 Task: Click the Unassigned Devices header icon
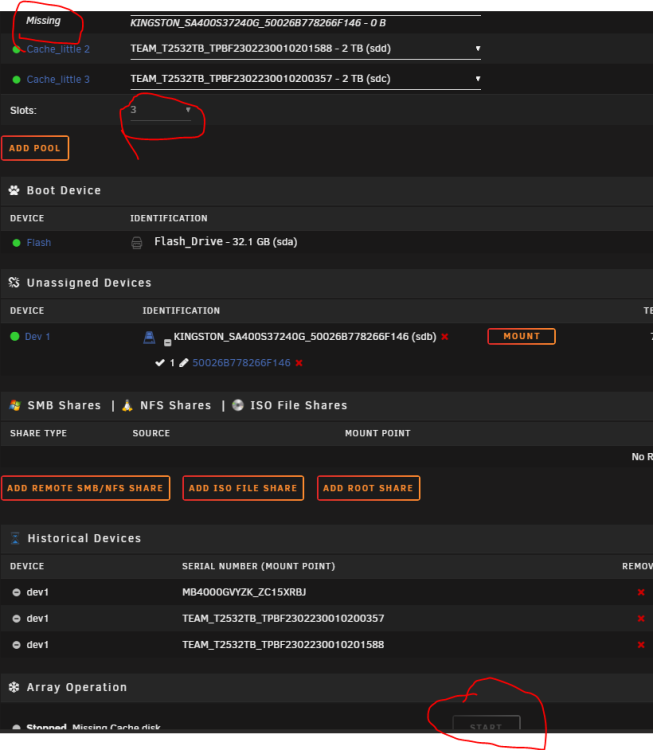14,283
